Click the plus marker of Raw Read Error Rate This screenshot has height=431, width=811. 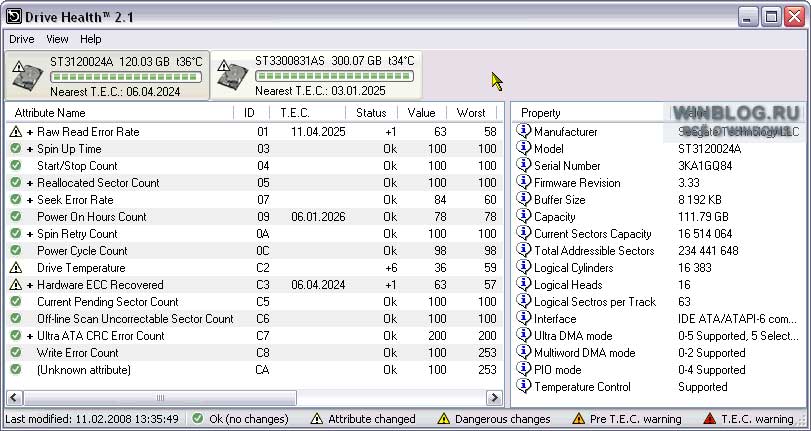click(30, 132)
